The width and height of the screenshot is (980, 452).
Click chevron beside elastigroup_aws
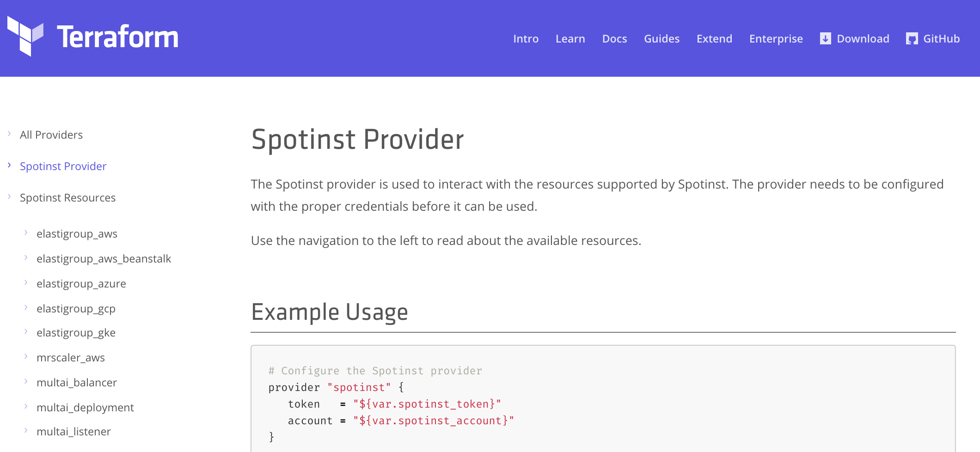tap(26, 232)
